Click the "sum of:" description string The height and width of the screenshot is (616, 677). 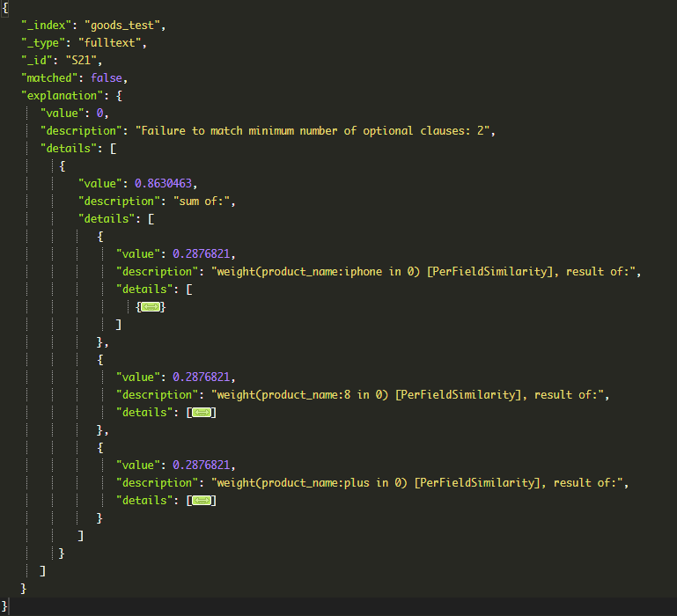[202, 202]
